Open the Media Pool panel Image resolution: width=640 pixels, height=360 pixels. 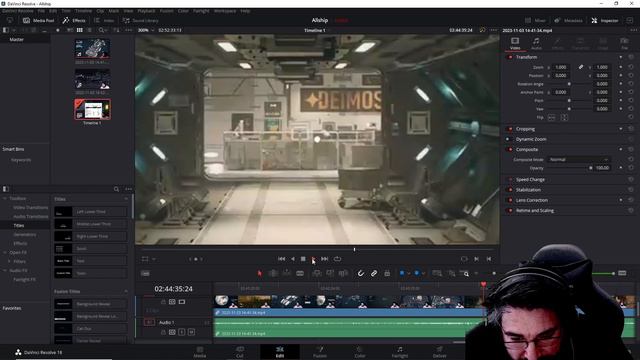[39, 20]
